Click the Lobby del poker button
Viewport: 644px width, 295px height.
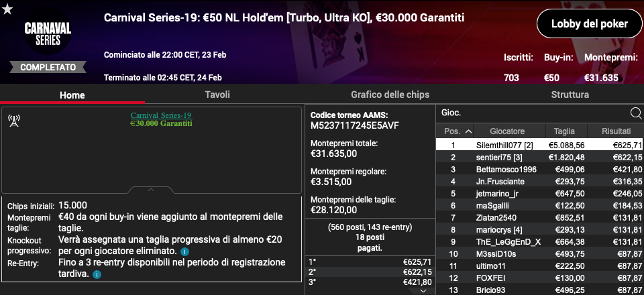point(590,23)
